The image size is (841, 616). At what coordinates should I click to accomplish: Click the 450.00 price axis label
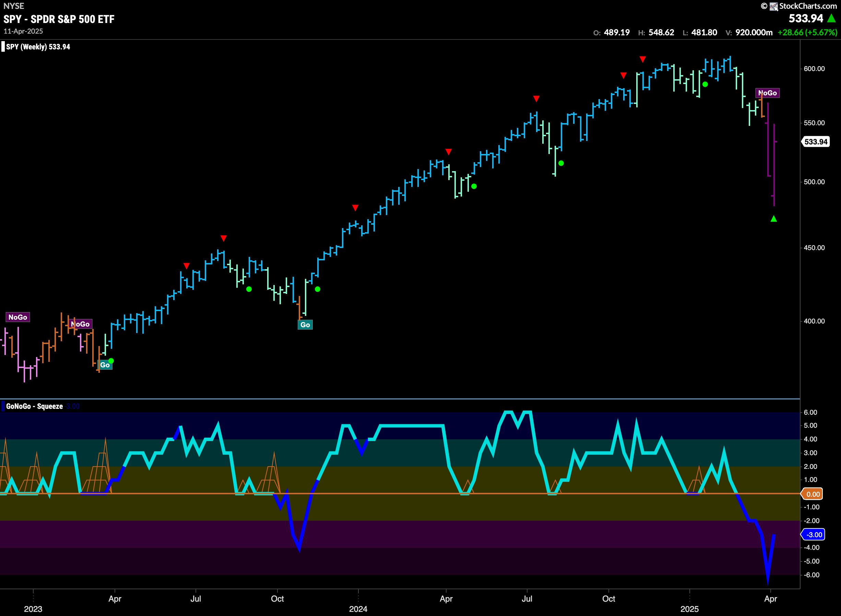[814, 248]
